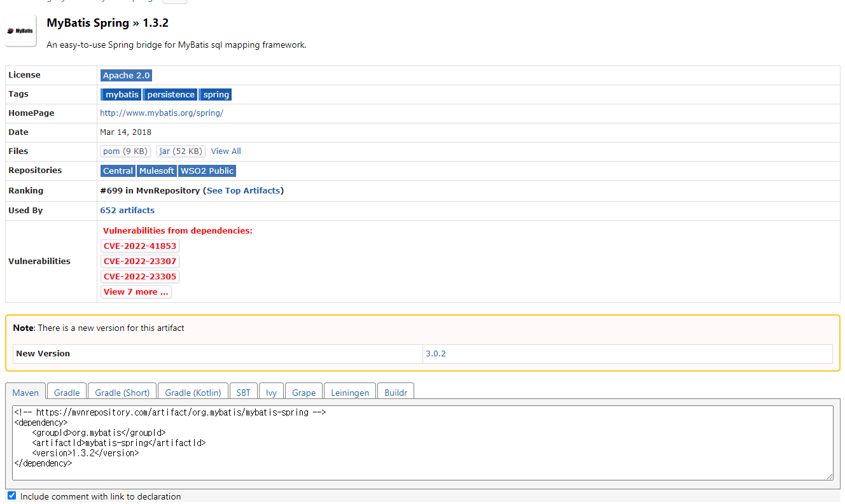This screenshot has width=845, height=504.
Task: Switch to the SBT tab
Action: 244,392
